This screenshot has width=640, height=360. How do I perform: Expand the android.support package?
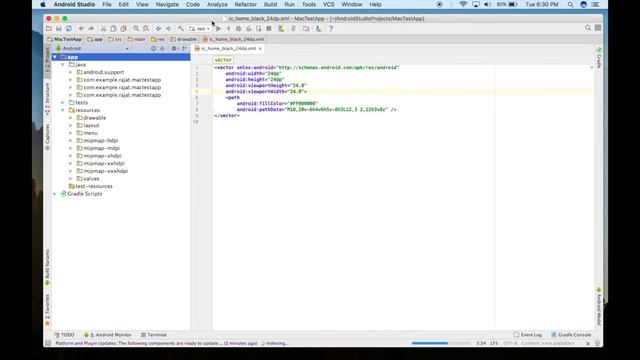70,72
